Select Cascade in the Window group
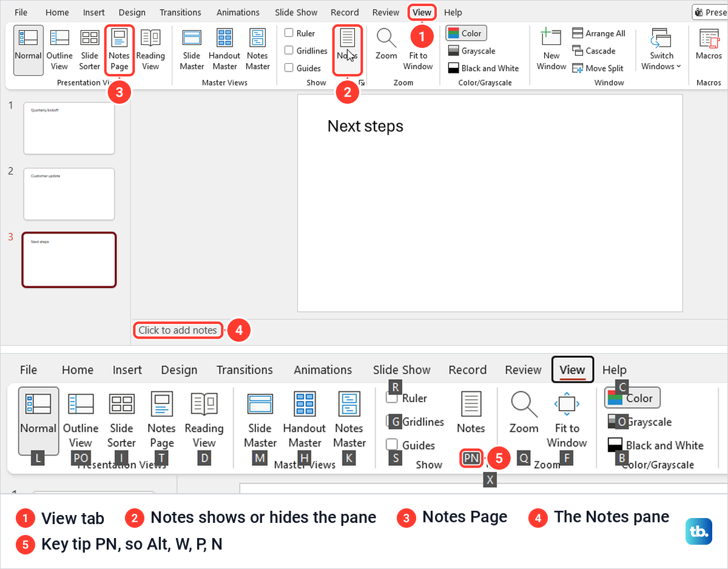The image size is (728, 569). (594, 51)
